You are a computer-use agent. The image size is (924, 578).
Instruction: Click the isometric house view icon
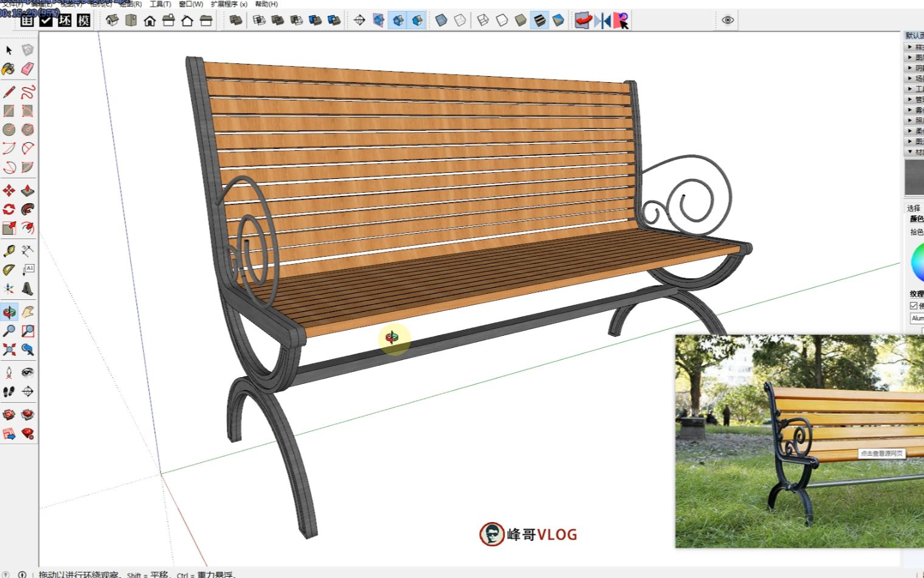pos(112,20)
